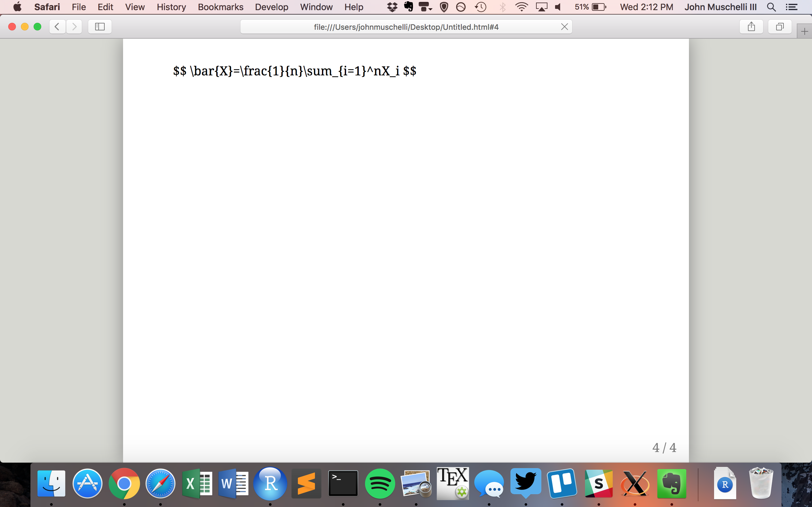The height and width of the screenshot is (507, 812).
Task: Open the Develop menu
Action: click(272, 7)
